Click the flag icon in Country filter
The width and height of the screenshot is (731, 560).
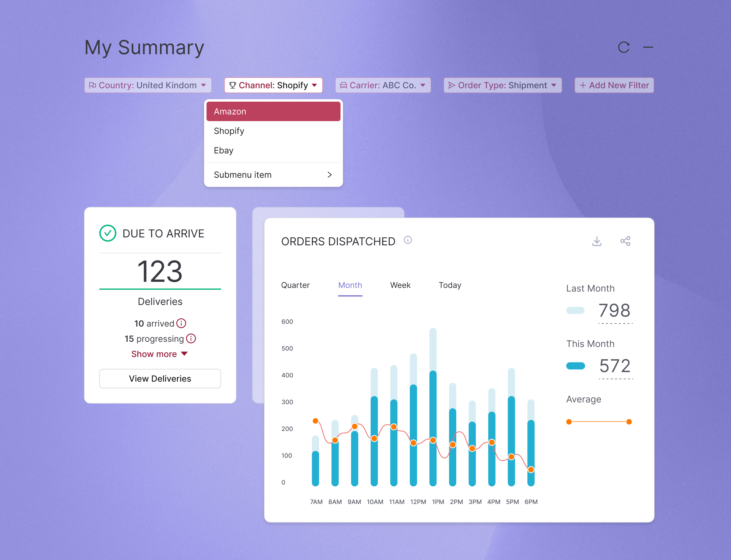pos(92,85)
